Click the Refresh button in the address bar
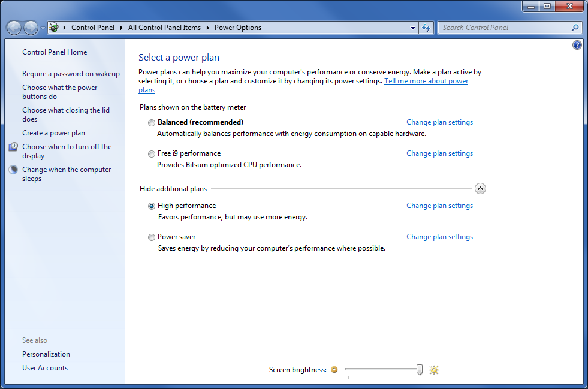 point(426,28)
